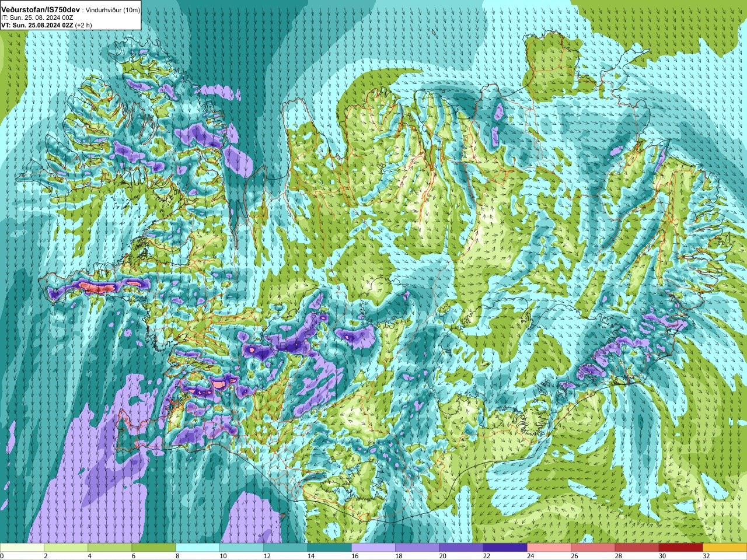This screenshot has height=560, width=747.
Task: Pick the violet 20–22 legend swatch
Action: pos(461,548)
